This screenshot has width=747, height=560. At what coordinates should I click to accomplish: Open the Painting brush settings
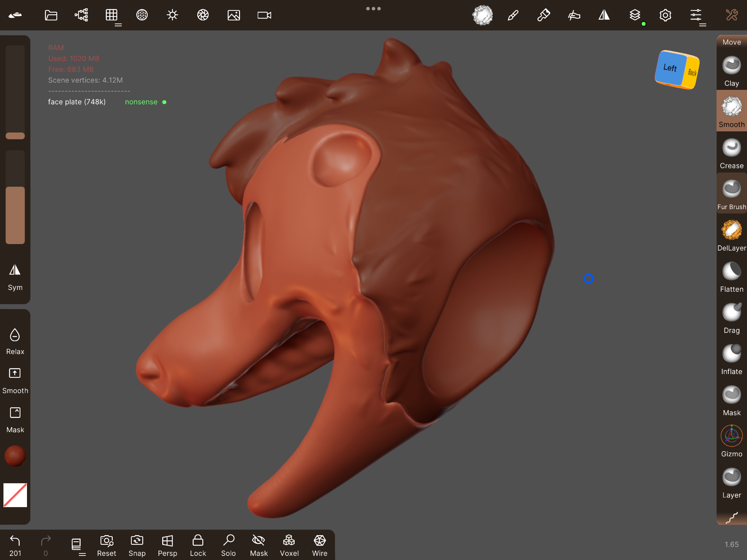(543, 15)
